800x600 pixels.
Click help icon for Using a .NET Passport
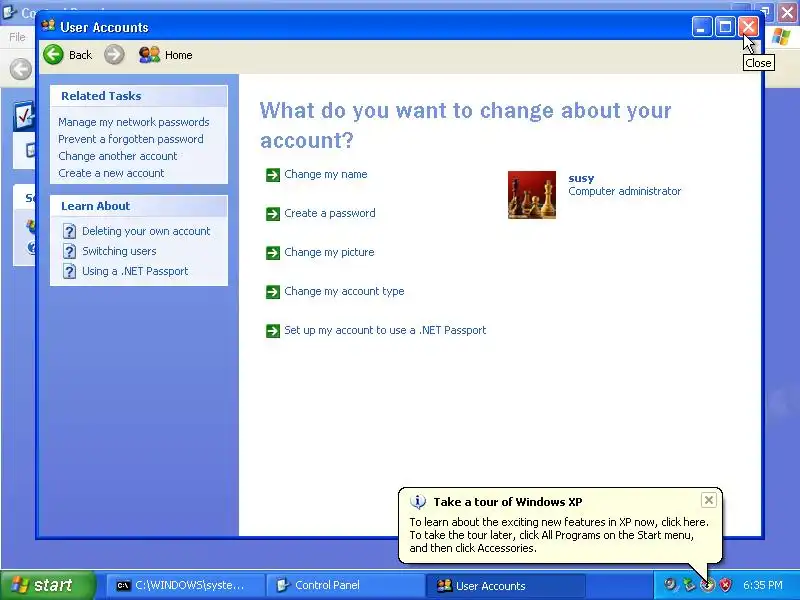tap(69, 271)
